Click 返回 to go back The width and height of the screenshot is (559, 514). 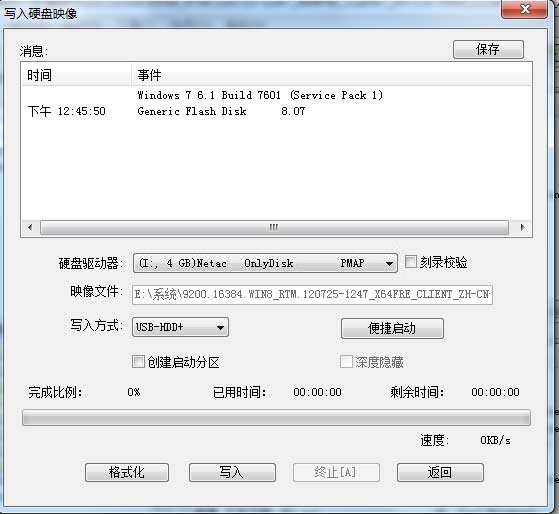(x=440, y=473)
